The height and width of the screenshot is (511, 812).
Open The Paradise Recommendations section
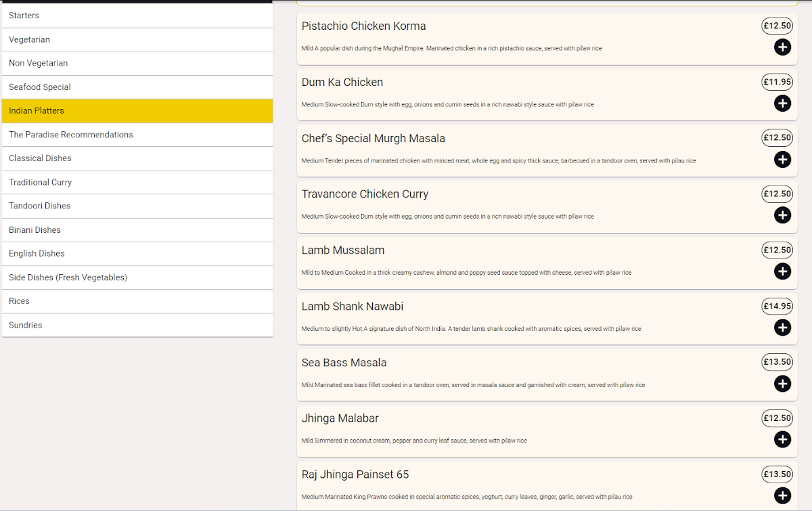(137, 135)
